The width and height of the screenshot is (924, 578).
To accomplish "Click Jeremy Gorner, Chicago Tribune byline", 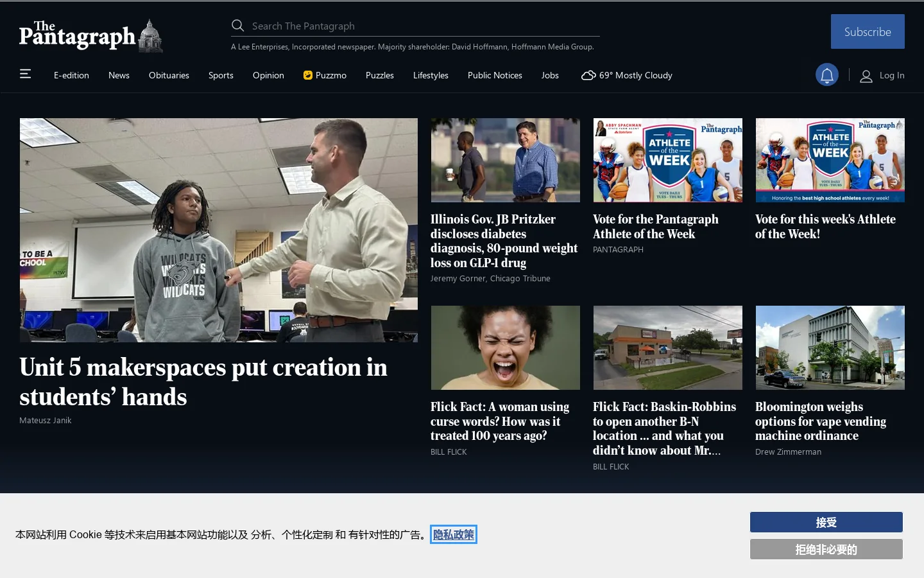I will click(x=490, y=278).
